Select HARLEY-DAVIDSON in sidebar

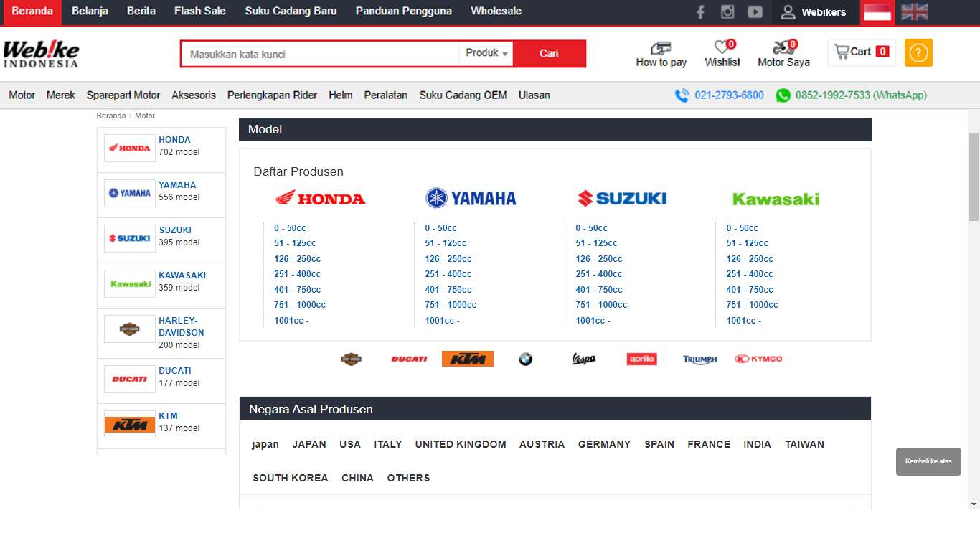[x=161, y=332]
